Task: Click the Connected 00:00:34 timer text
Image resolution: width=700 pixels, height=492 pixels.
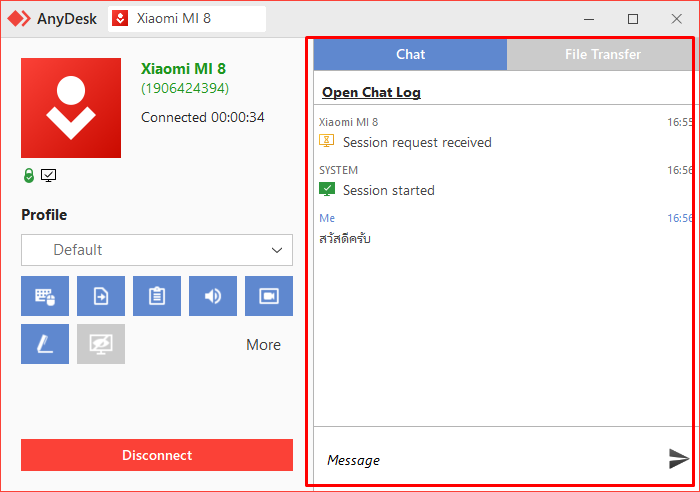Action: coord(203,117)
